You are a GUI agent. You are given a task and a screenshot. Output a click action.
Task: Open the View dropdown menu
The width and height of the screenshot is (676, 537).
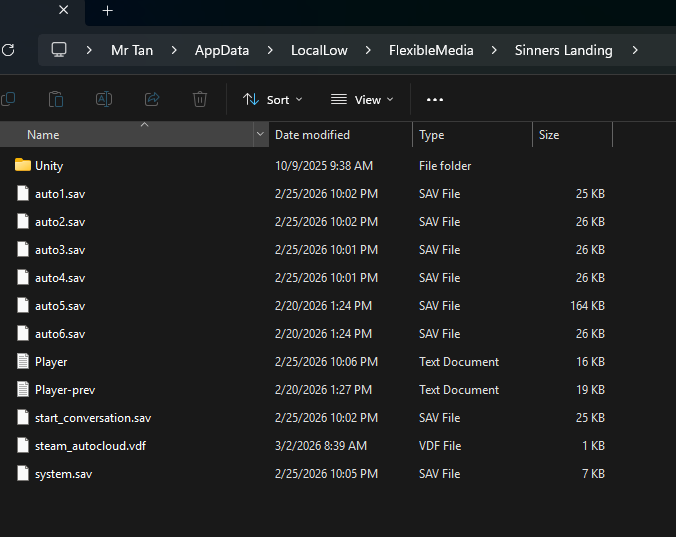[361, 99]
